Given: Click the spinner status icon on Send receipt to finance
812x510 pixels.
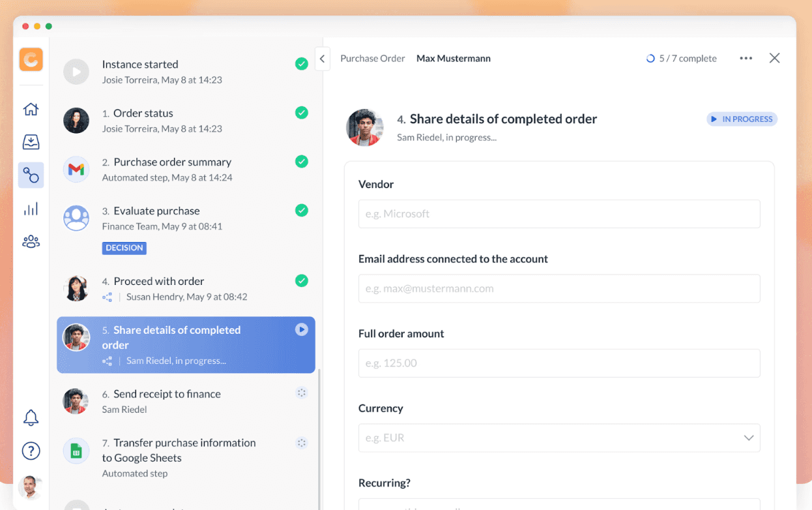Looking at the screenshot, I should pos(301,393).
